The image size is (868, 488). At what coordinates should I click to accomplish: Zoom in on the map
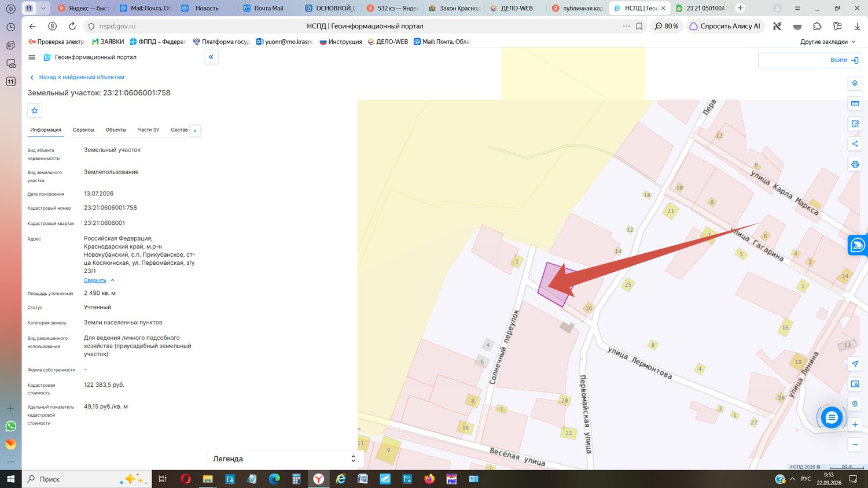[x=855, y=425]
